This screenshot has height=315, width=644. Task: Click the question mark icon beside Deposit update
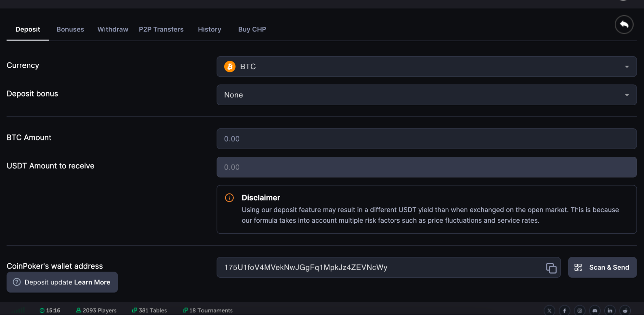pos(17,282)
